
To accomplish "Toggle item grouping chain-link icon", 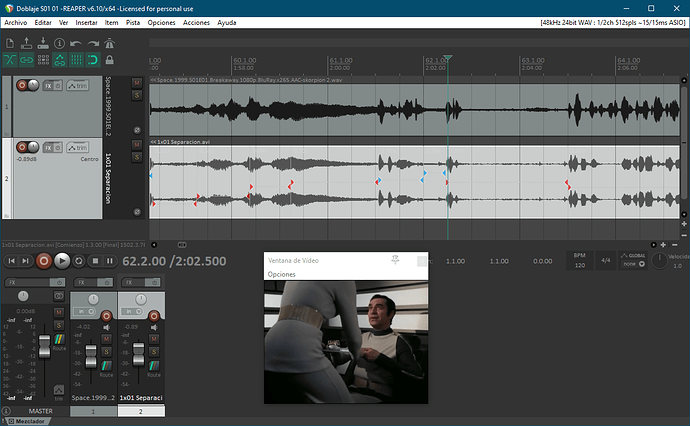I will pyautogui.click(x=26, y=60).
